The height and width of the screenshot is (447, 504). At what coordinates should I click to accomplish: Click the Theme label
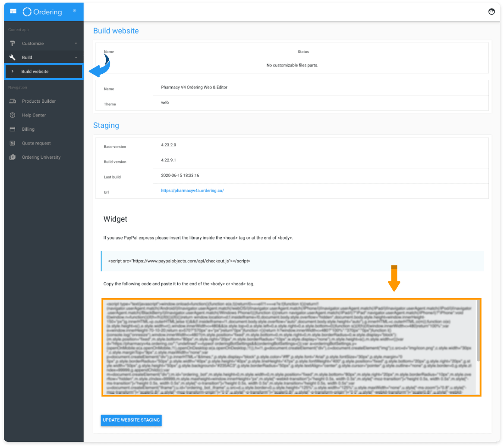pyautogui.click(x=110, y=104)
